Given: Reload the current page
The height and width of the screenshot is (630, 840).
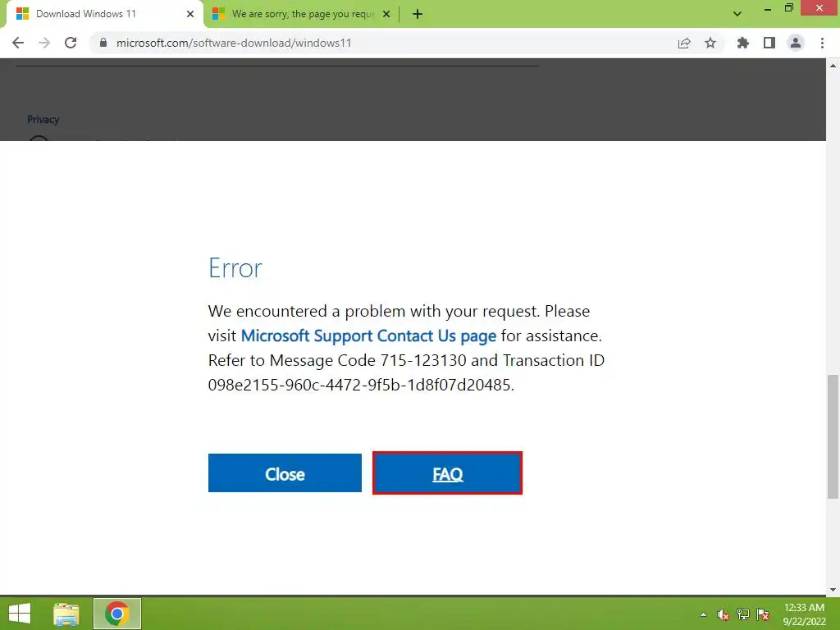Looking at the screenshot, I should tap(71, 43).
